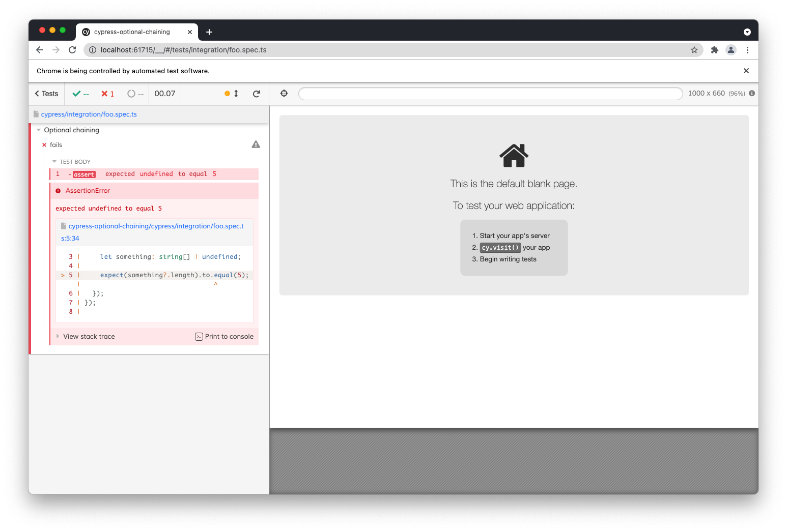Dismiss the automated test software banner
This screenshot has width=787, height=532.
point(746,71)
